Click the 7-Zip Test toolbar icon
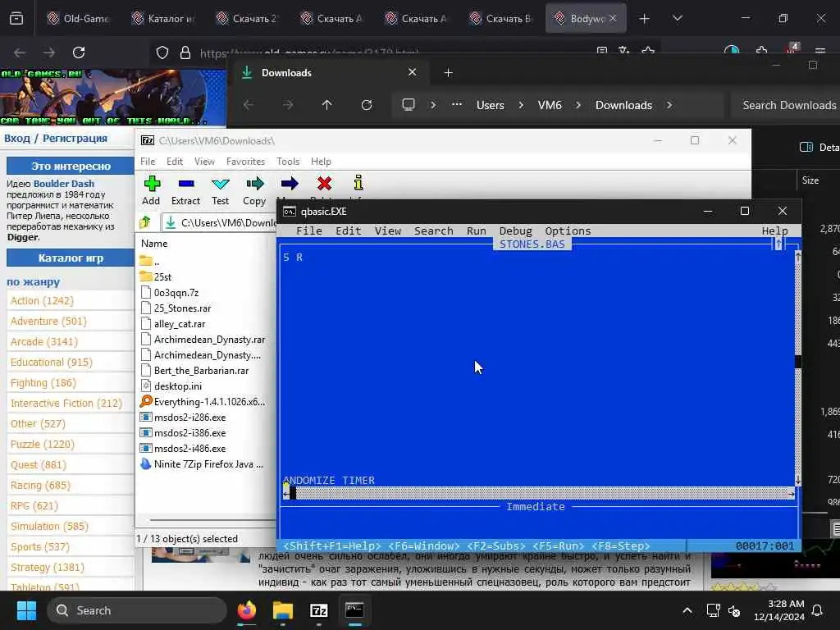 point(220,184)
